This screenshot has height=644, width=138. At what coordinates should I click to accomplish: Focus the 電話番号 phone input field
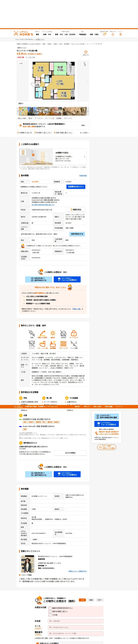[76, 633]
